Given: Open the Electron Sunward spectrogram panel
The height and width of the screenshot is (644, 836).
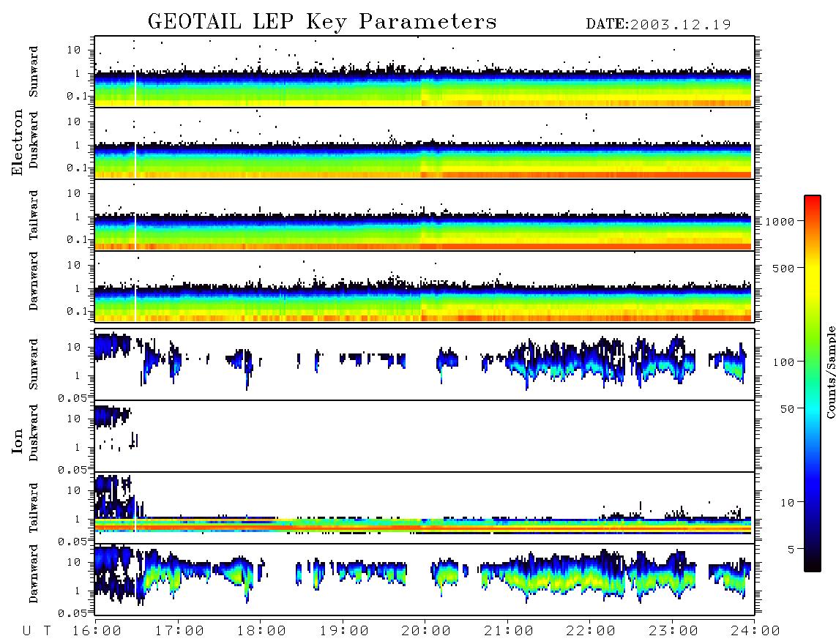Looking at the screenshot, I should click(x=425, y=72).
